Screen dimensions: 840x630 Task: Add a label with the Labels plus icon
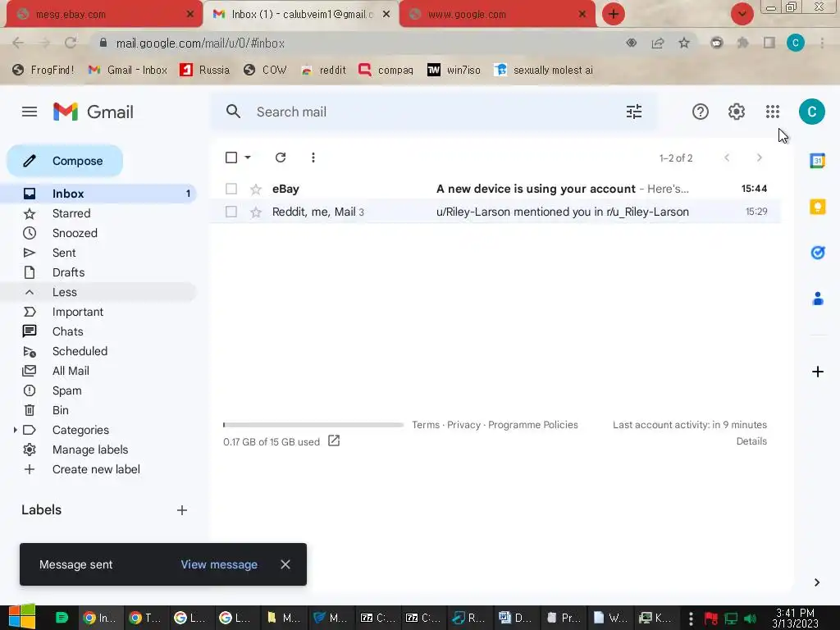click(182, 510)
